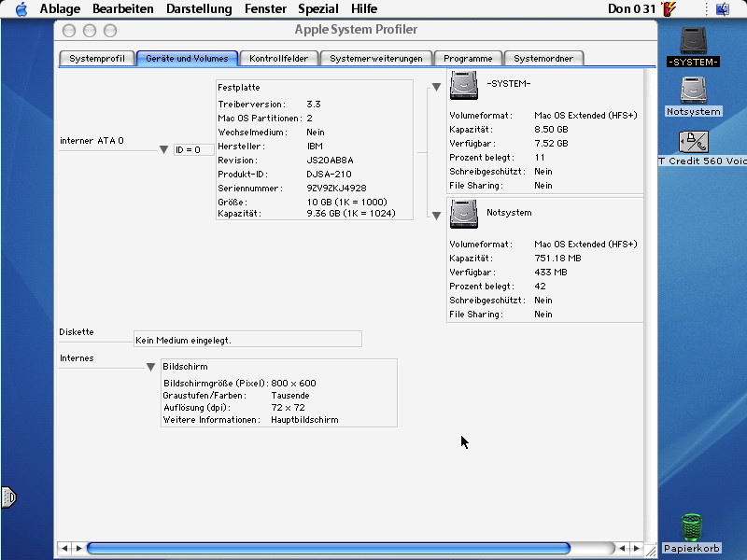The width and height of the screenshot is (747, 560).
Task: Open the Papierkorb trash icon
Action: [x=691, y=527]
